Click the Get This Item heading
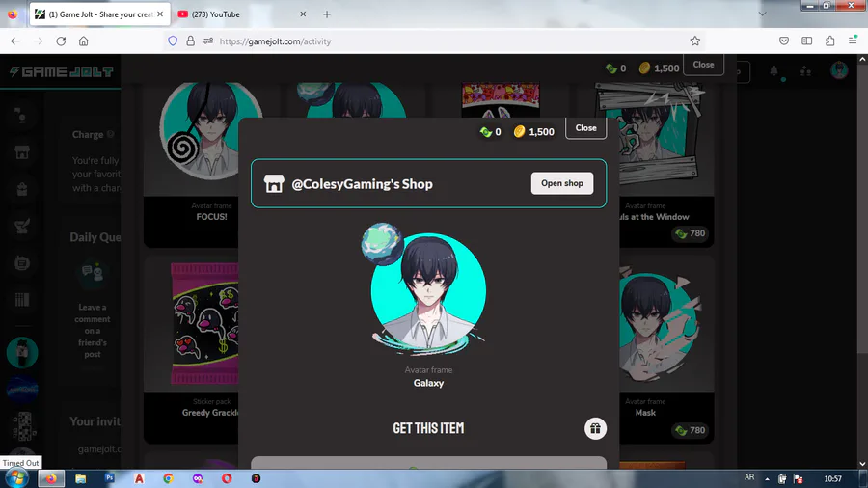Image resolution: width=868 pixels, height=488 pixels. [428, 428]
